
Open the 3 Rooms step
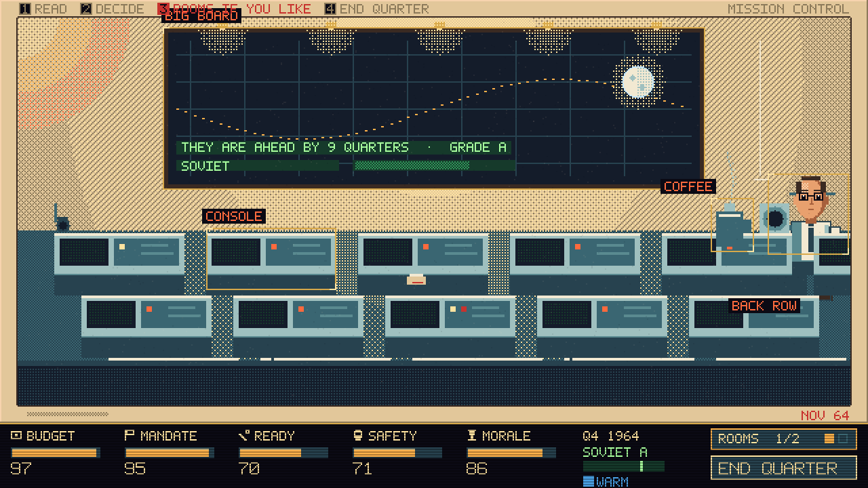click(x=234, y=9)
